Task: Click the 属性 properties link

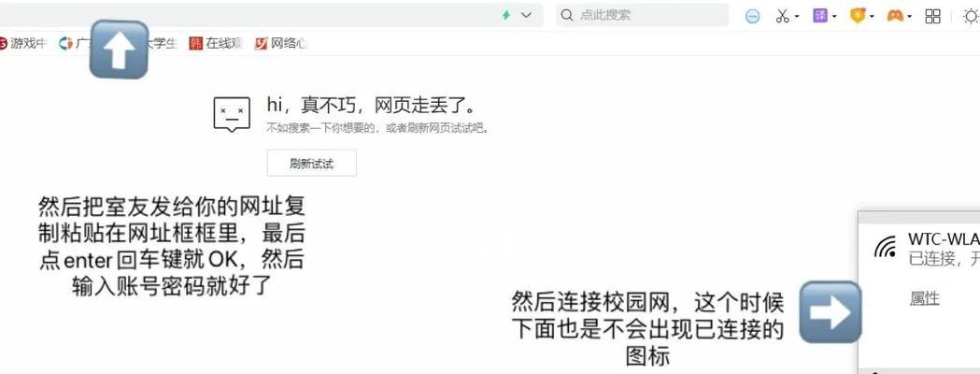Action: pyautogui.click(x=924, y=298)
